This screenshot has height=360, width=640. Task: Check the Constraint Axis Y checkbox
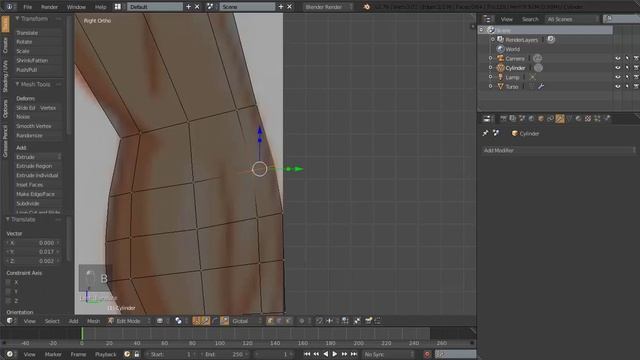pos(9,291)
